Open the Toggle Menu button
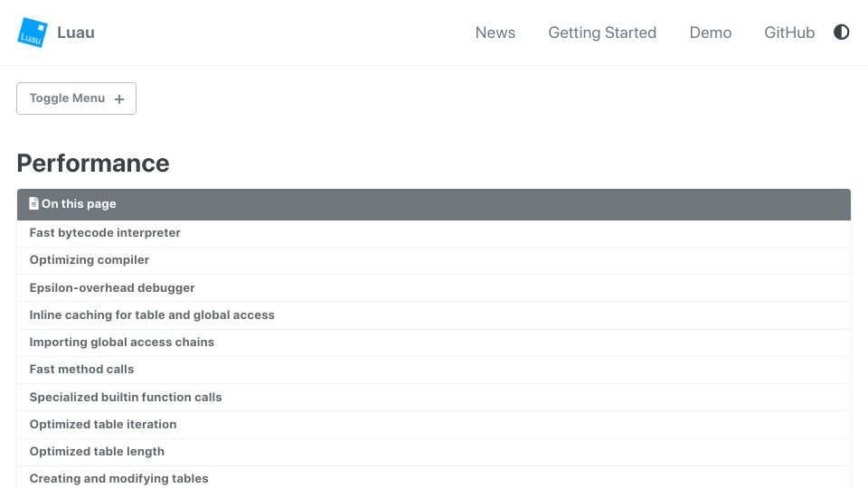The image size is (868, 488). 76,99
